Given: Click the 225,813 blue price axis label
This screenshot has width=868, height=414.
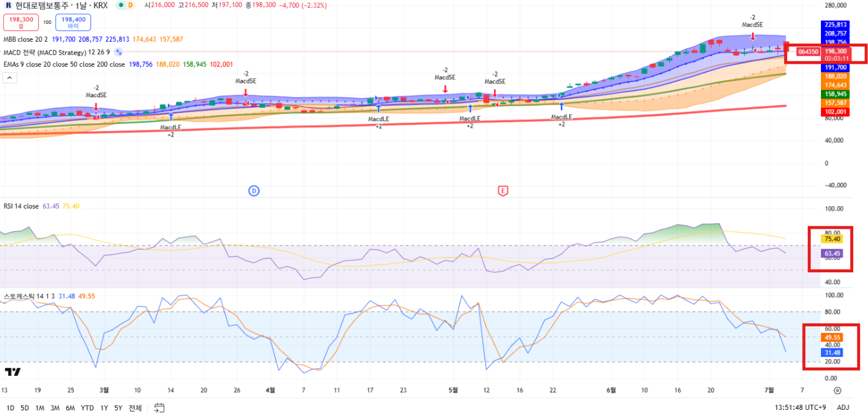Looking at the screenshot, I should pyautogui.click(x=835, y=25).
